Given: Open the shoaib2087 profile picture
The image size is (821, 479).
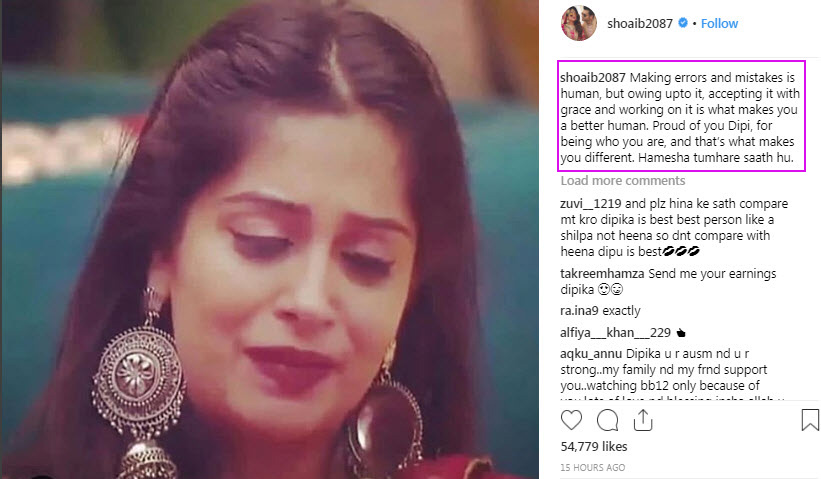Looking at the screenshot, I should (579, 23).
